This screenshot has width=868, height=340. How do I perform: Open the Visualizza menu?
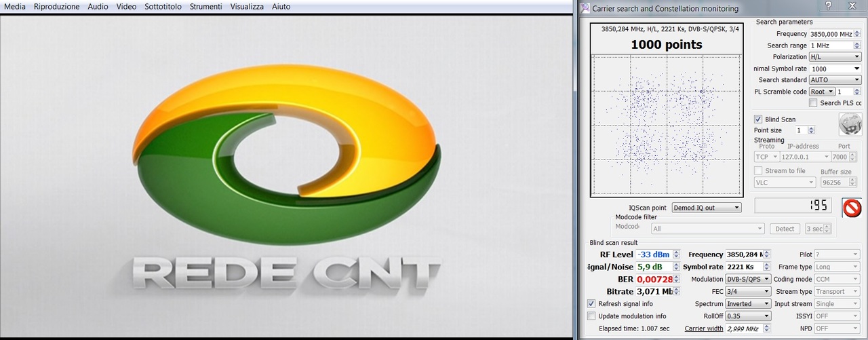tap(247, 7)
